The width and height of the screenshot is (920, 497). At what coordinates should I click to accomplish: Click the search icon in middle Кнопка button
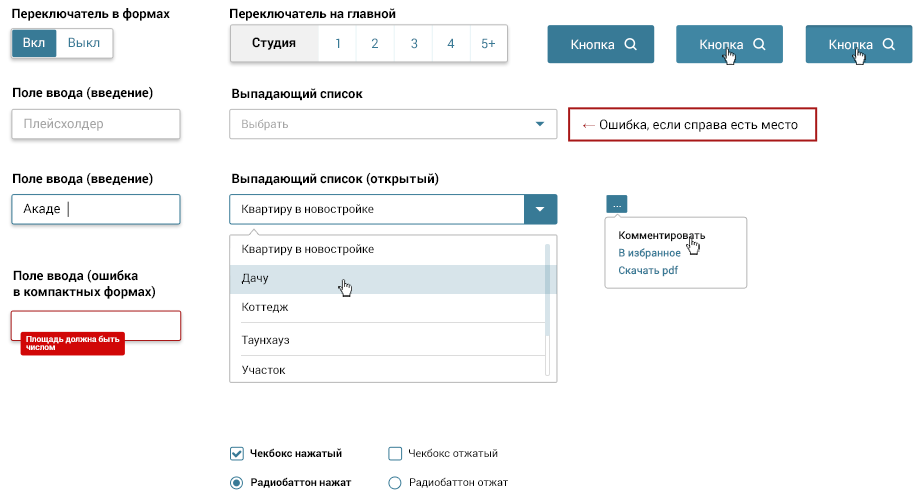point(759,44)
